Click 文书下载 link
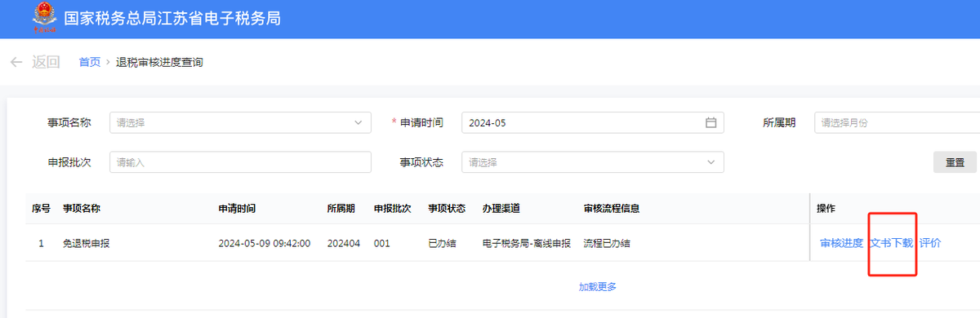This screenshot has height=318, width=980. [891, 243]
